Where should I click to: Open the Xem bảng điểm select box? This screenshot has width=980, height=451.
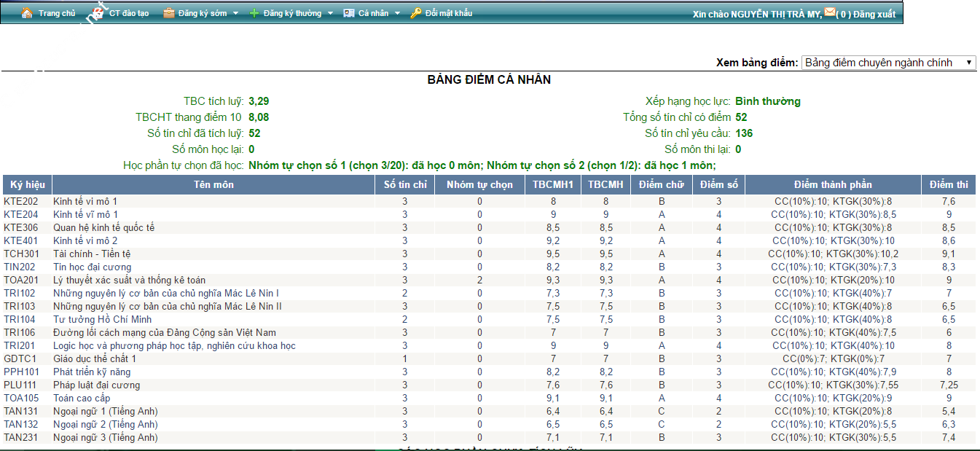[x=888, y=63]
